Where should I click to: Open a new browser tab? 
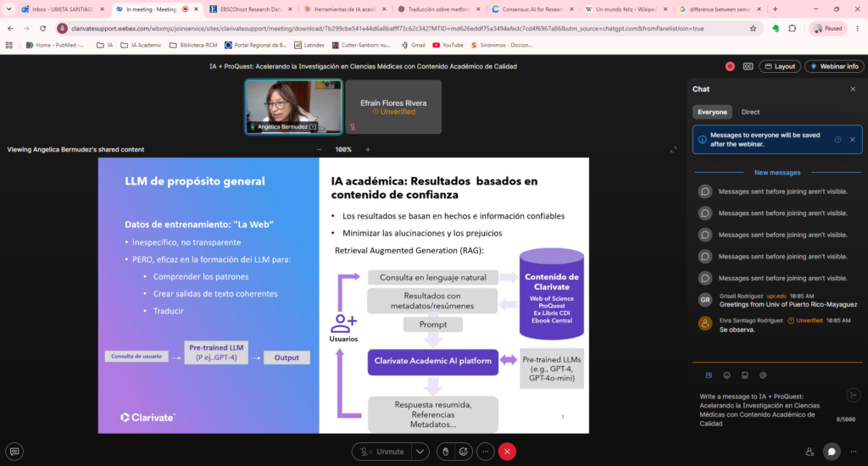775,9
